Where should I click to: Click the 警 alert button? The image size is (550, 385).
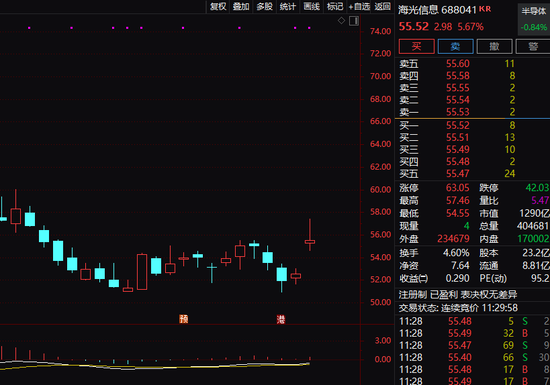point(533,46)
